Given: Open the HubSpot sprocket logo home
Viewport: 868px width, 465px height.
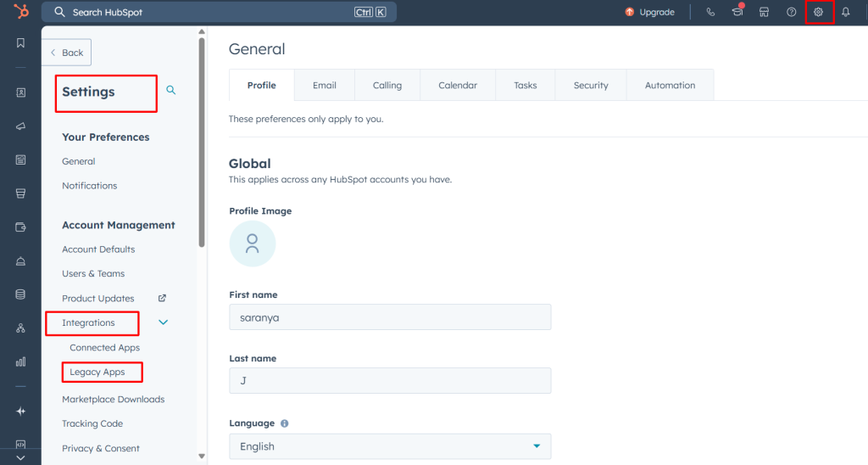Looking at the screenshot, I should tap(21, 11).
